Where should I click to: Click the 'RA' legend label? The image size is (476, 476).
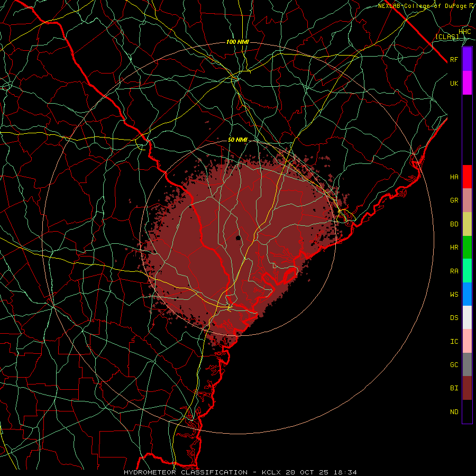454,271
